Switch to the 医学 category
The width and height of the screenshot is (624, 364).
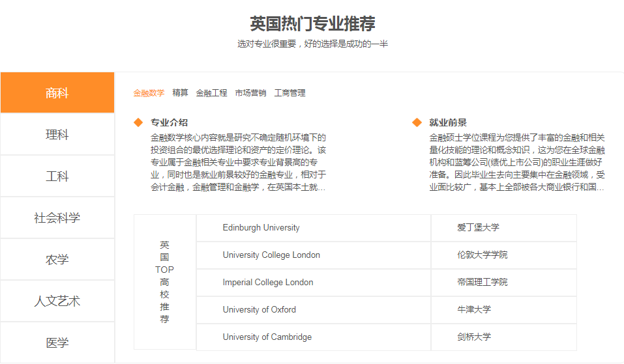[57, 343]
